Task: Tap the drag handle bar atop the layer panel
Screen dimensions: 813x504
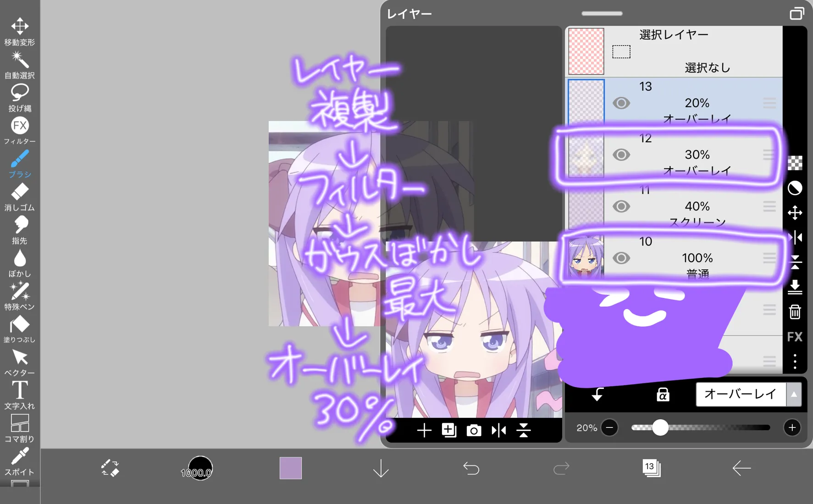Action: 602,14
